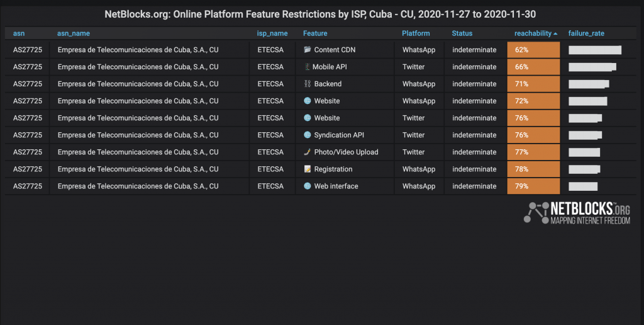The image size is (644, 325).
Task: Toggle sort arrow on reachability column
Action: pyautogui.click(x=555, y=34)
